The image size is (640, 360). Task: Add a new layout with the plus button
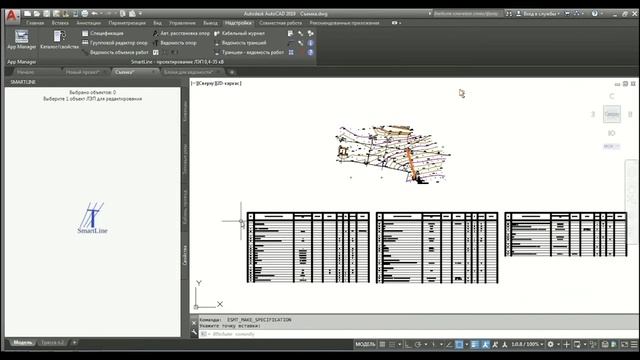point(74,342)
